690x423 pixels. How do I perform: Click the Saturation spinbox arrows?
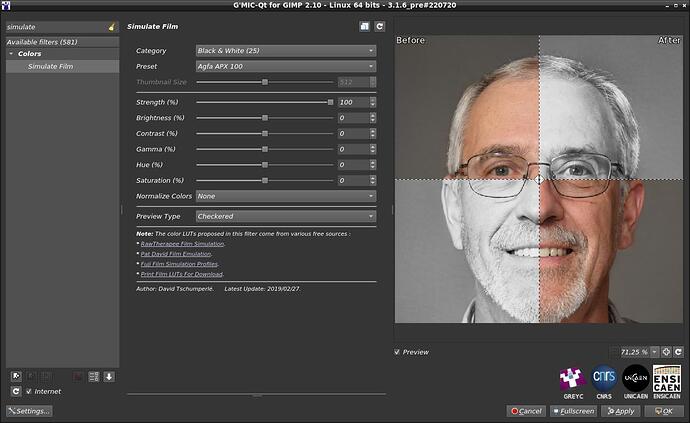[373, 180]
